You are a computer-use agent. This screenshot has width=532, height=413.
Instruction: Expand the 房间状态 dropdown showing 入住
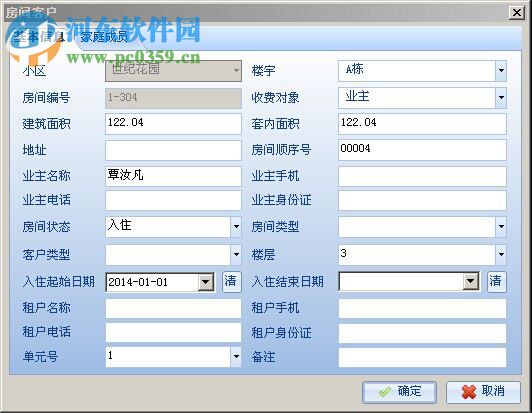[236, 226]
